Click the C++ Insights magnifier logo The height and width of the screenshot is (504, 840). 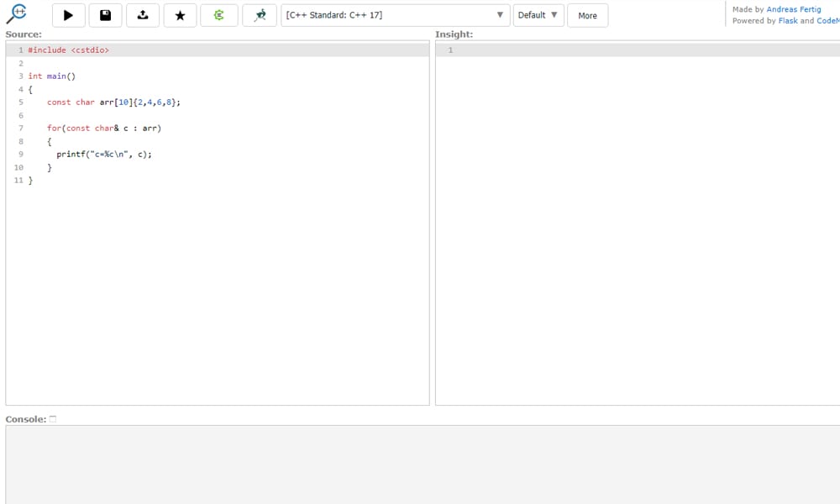(x=16, y=13)
